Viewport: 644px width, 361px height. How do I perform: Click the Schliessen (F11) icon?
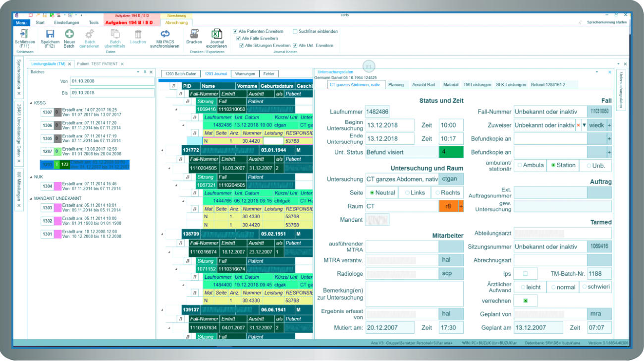pos(24,34)
